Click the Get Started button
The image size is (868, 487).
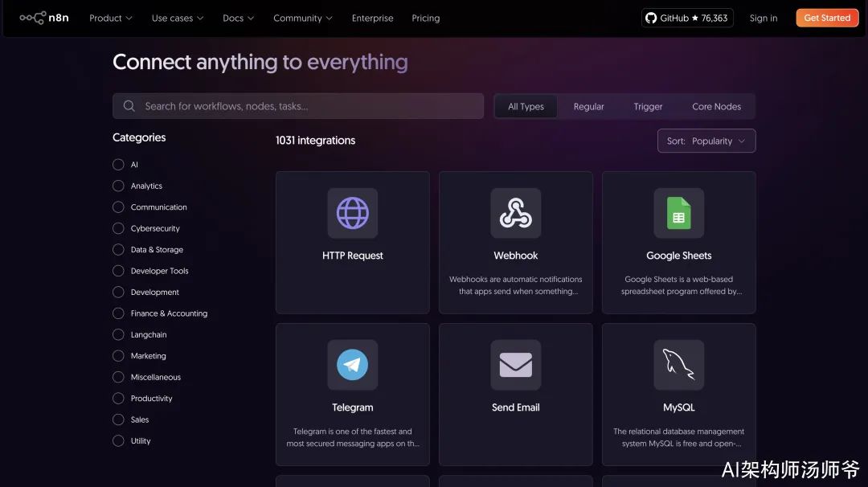[827, 18]
